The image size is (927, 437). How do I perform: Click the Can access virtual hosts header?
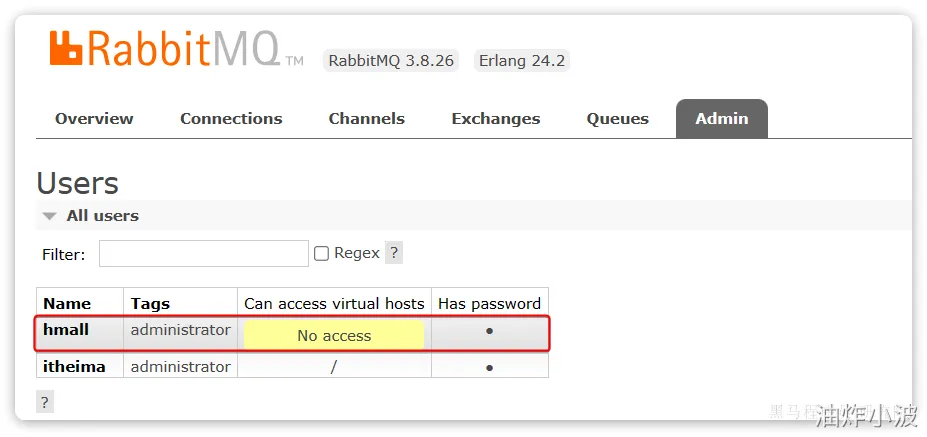tap(334, 303)
